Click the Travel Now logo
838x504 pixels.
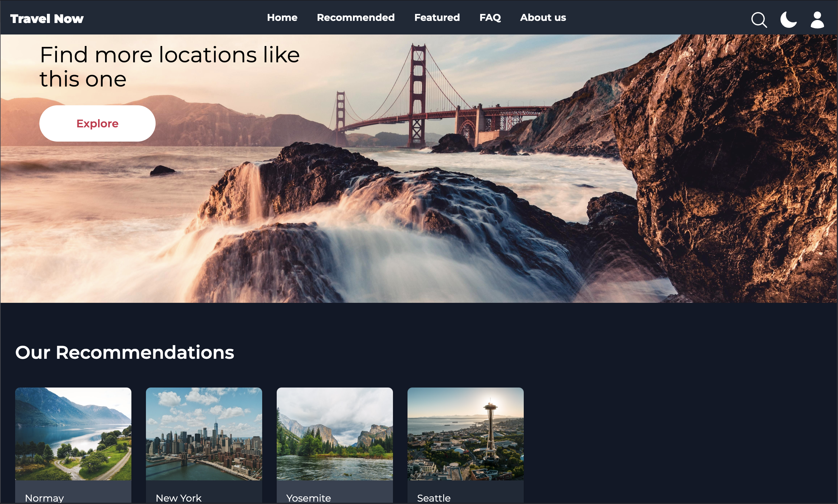coord(47,19)
